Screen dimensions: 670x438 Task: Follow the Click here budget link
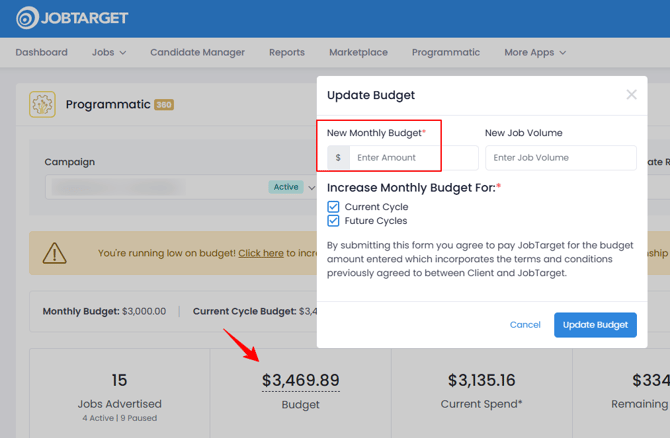[x=261, y=253]
